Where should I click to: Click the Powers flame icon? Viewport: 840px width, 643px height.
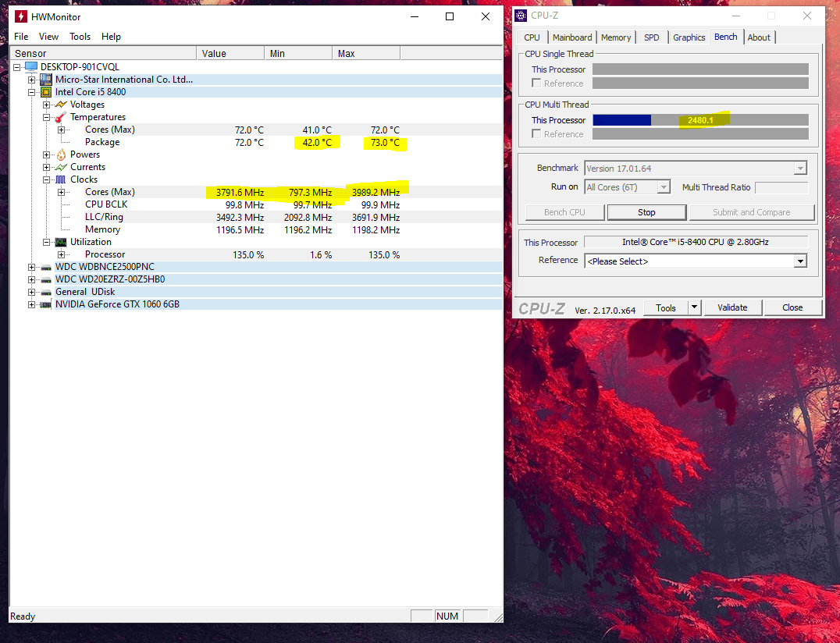click(61, 155)
